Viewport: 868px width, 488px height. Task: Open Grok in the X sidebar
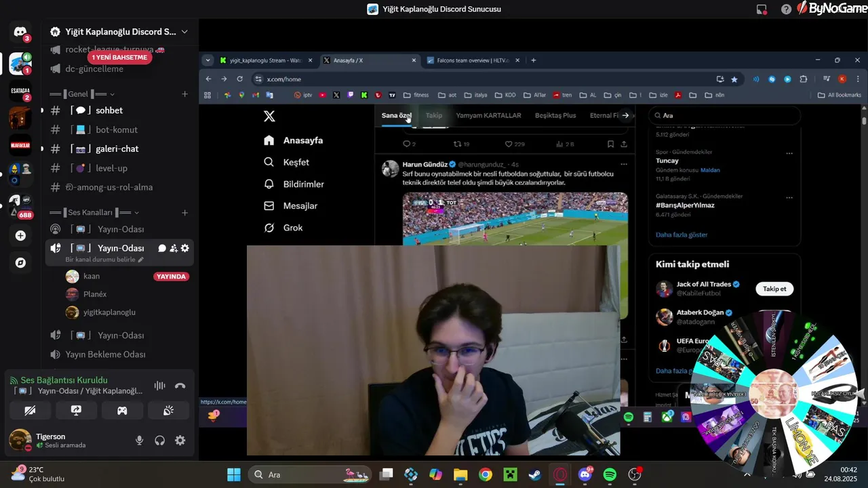[283, 228]
